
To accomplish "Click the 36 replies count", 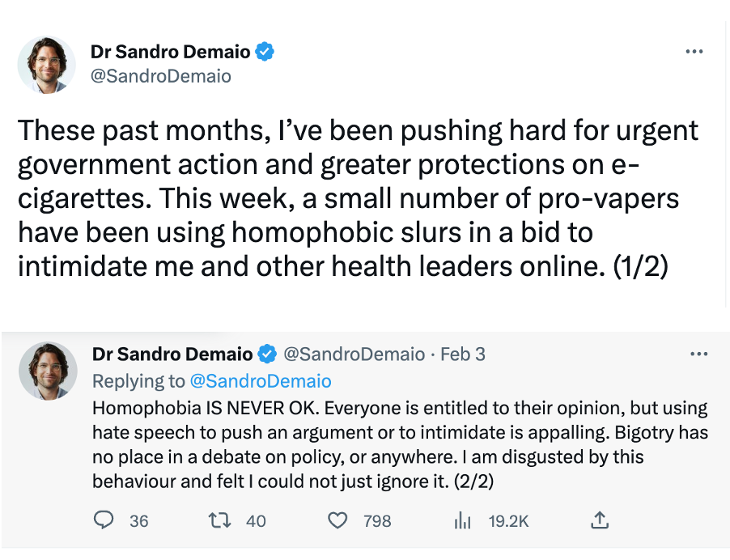I will click(x=139, y=521).
